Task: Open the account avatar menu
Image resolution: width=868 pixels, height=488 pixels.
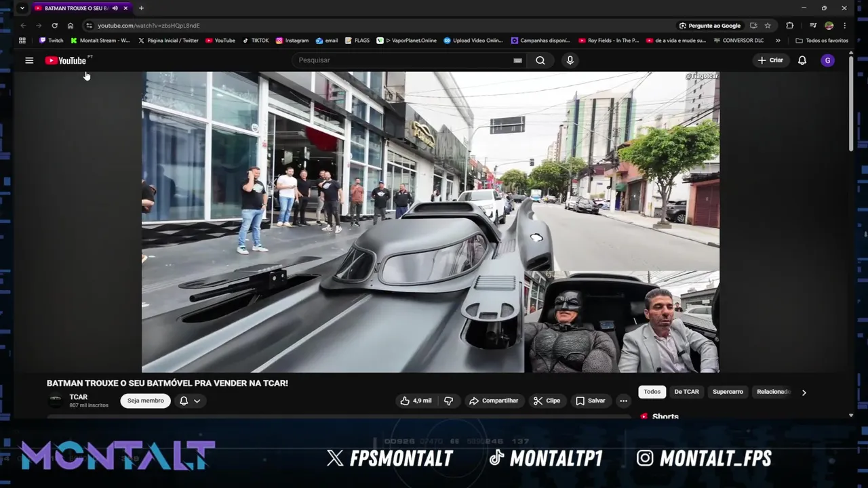Action: 827,60
